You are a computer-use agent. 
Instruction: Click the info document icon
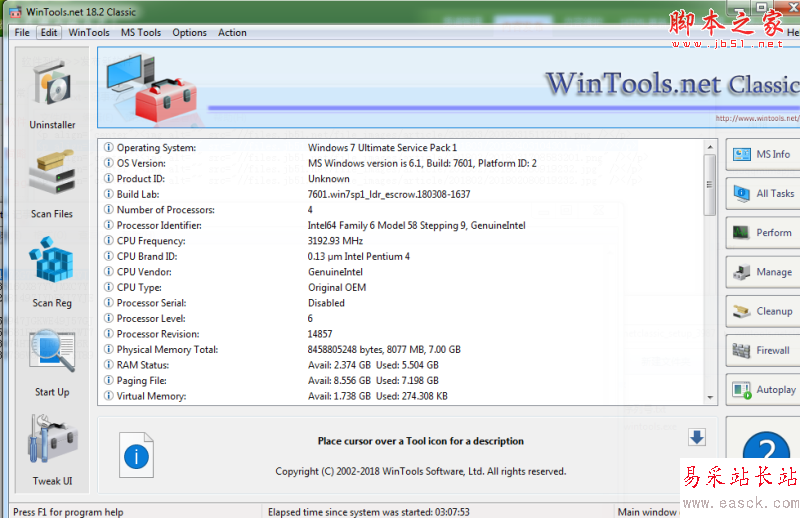136,455
